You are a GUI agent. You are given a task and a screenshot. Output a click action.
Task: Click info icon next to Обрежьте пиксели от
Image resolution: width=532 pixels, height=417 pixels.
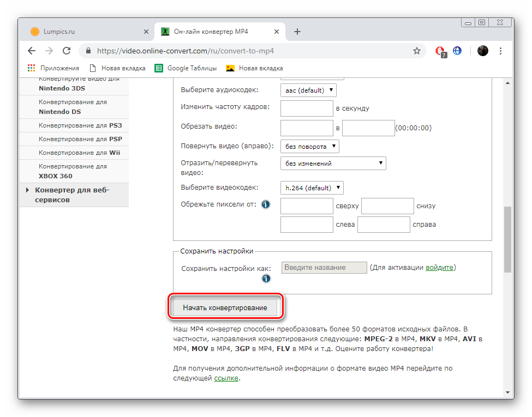pos(266,204)
